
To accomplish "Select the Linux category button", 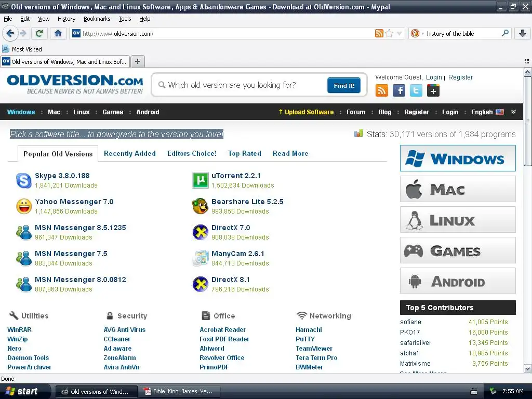I will click(458, 220).
